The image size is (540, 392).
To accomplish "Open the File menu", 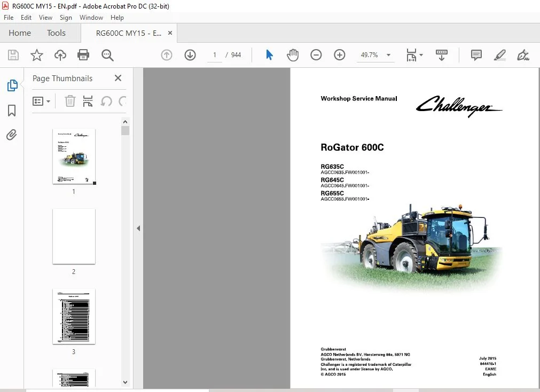I will [x=9, y=18].
